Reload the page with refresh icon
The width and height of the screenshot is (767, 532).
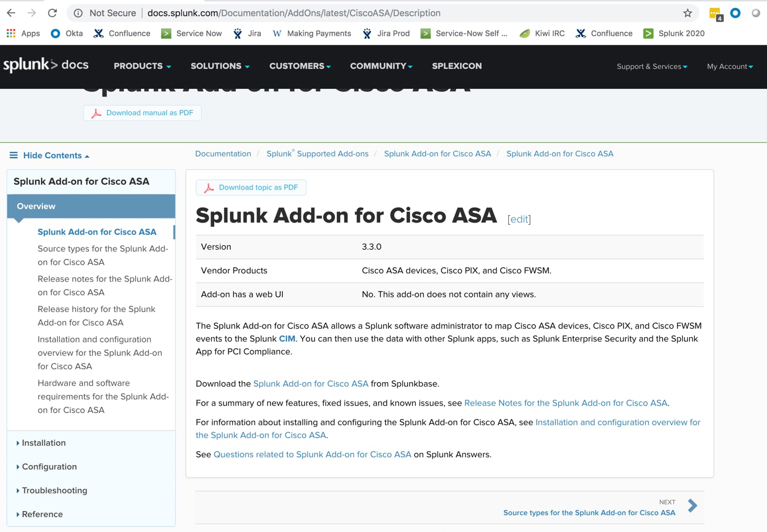click(x=52, y=13)
